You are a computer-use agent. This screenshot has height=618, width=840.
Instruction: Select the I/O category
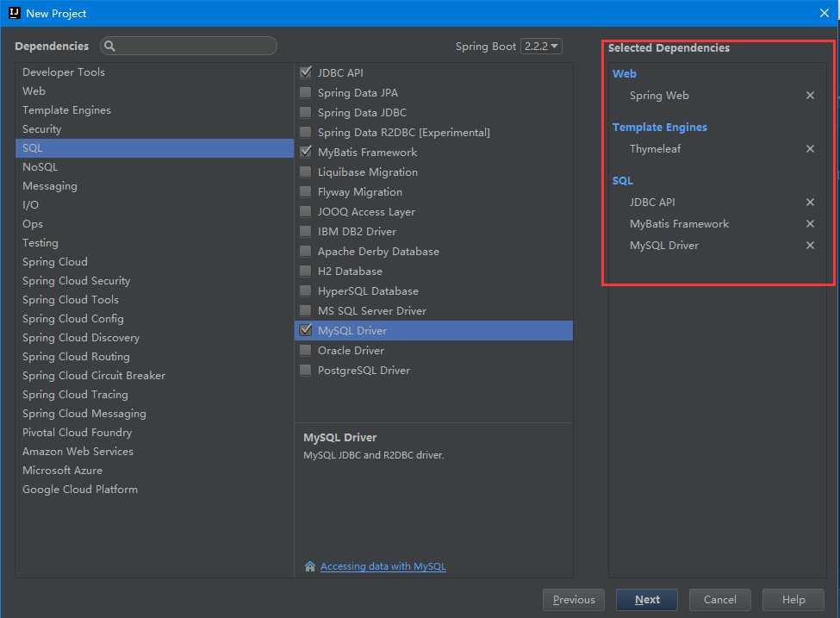coord(154,205)
